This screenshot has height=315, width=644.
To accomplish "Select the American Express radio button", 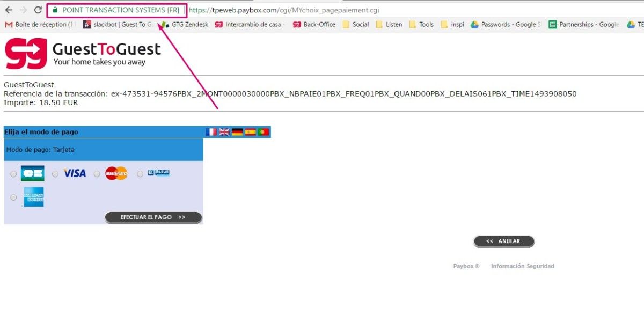I will tap(13, 197).
